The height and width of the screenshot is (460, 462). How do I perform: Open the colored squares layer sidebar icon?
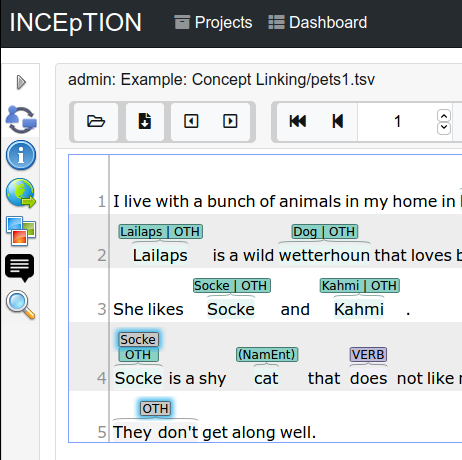21,231
